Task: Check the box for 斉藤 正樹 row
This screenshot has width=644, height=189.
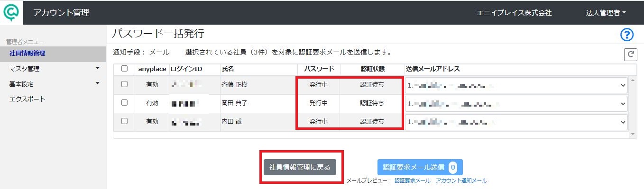Action: (x=124, y=84)
